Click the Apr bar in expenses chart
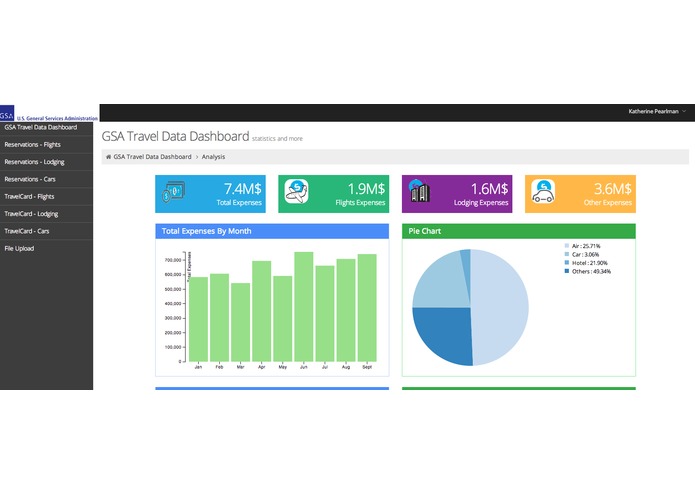 [x=262, y=311]
